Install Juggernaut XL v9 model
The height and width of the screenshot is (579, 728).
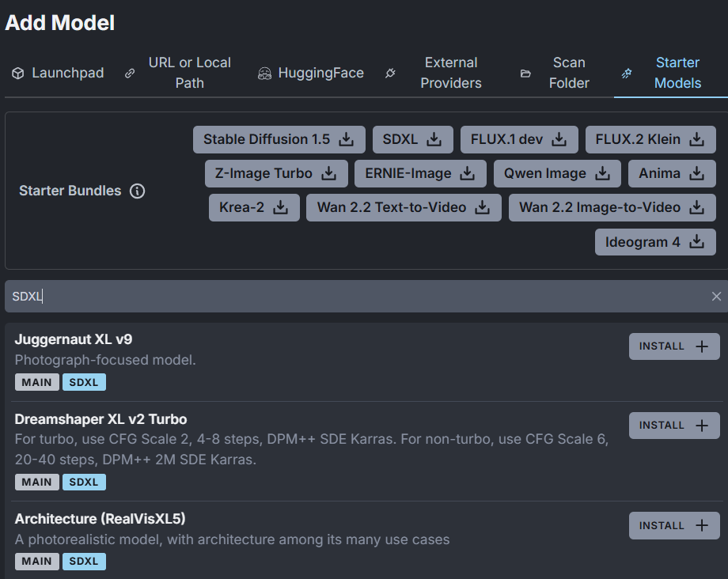[x=674, y=346]
